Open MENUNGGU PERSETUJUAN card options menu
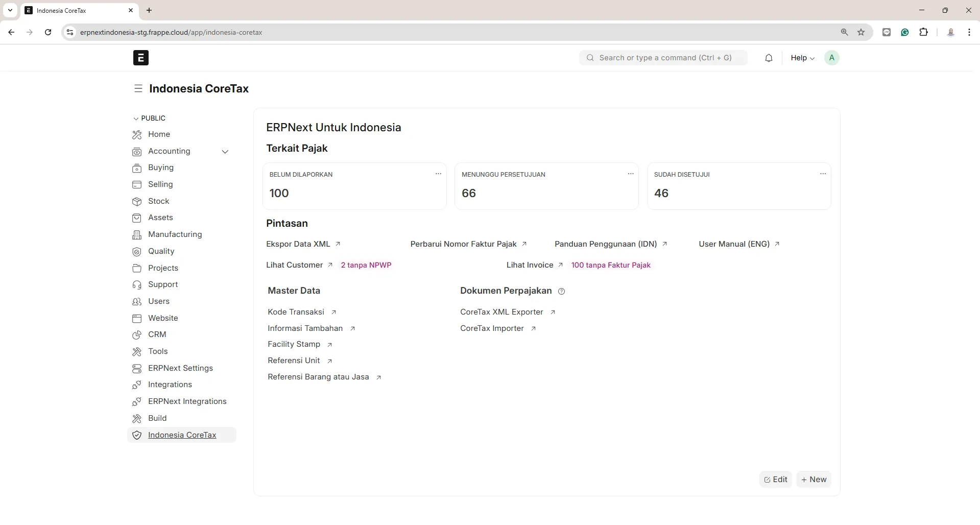This screenshot has width=980, height=525. pyautogui.click(x=631, y=174)
